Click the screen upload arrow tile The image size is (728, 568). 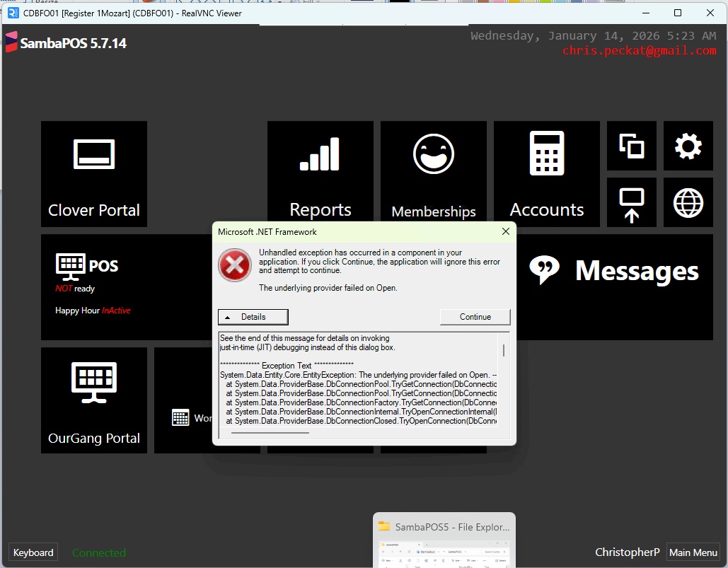coord(631,203)
